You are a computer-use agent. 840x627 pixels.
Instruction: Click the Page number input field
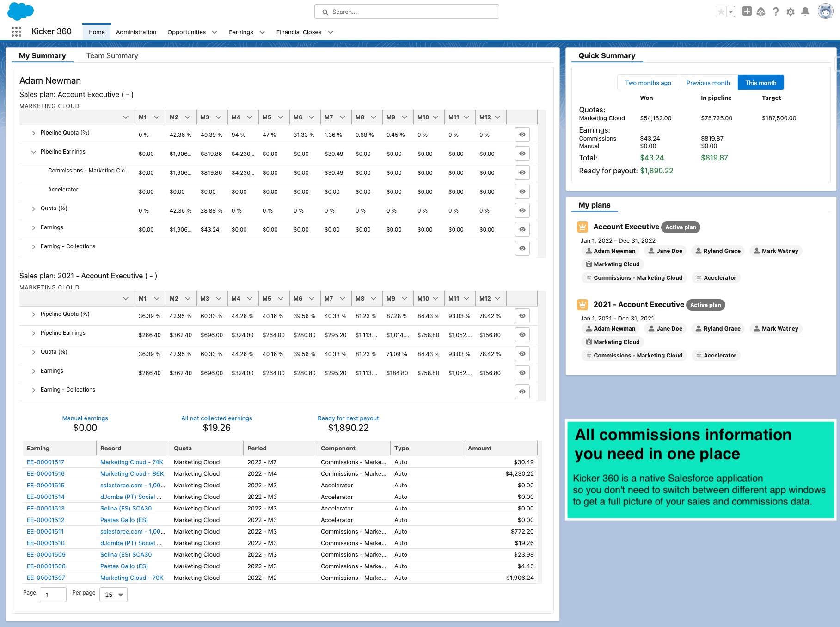[53, 595]
